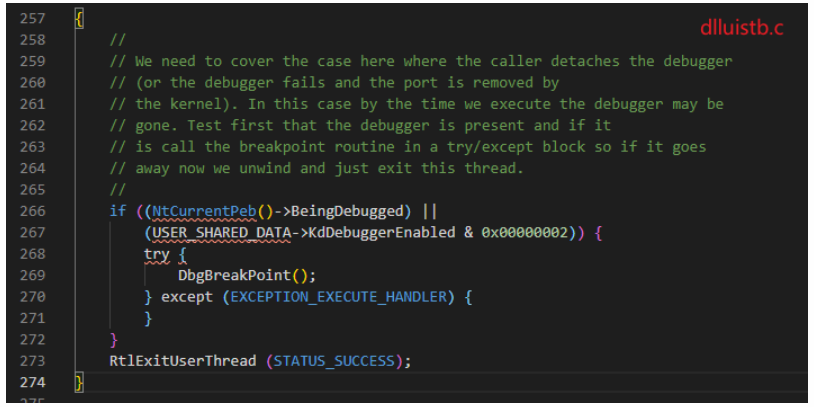
Task: Click the opening yellow brace on line 257
Action: pos(79,19)
